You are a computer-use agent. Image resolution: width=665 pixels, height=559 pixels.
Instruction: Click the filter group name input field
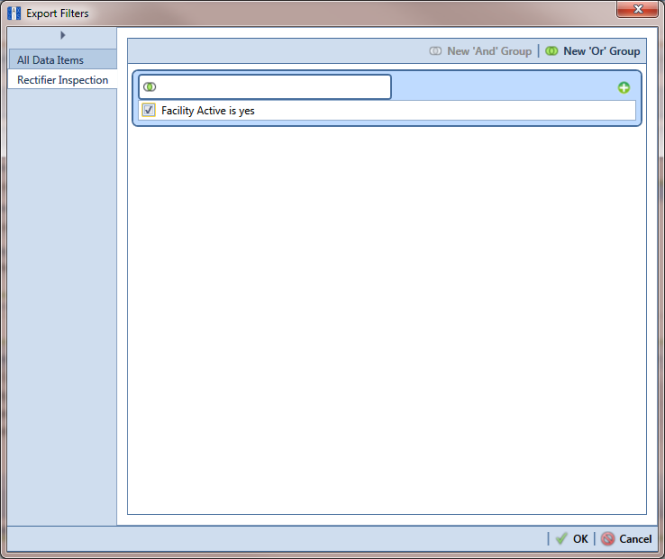265,87
